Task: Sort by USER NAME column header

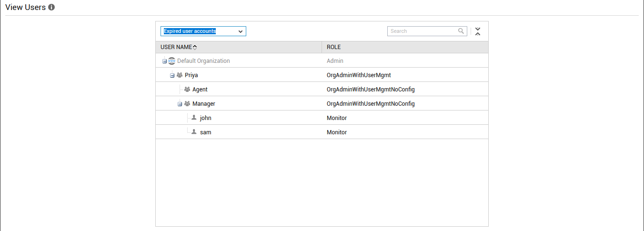Action: click(239, 47)
